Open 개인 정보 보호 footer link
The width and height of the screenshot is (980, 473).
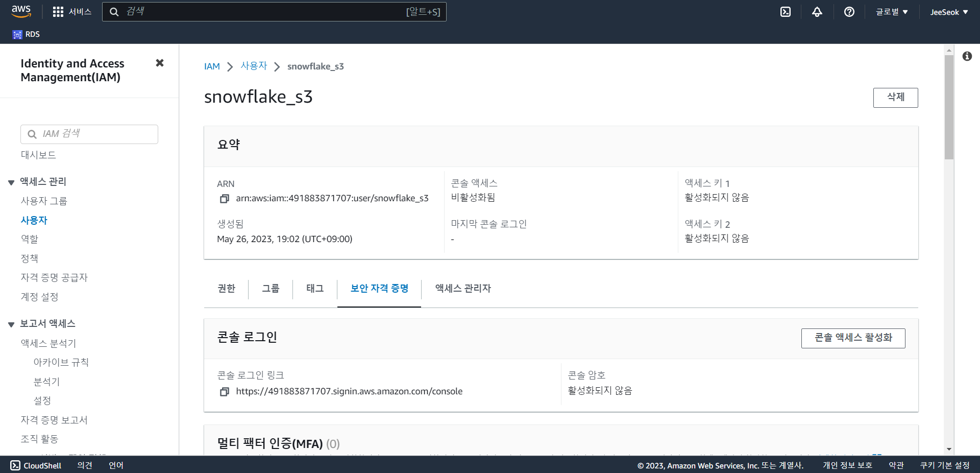coord(847,465)
